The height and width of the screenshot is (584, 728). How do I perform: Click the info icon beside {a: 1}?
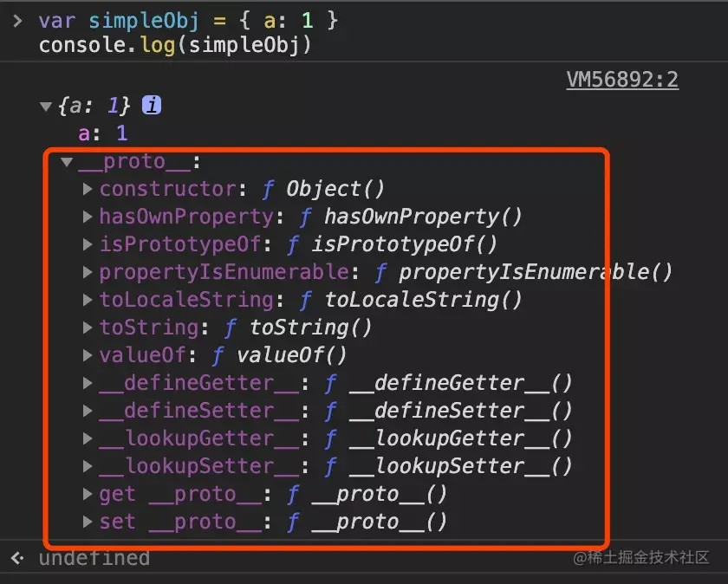point(152,106)
